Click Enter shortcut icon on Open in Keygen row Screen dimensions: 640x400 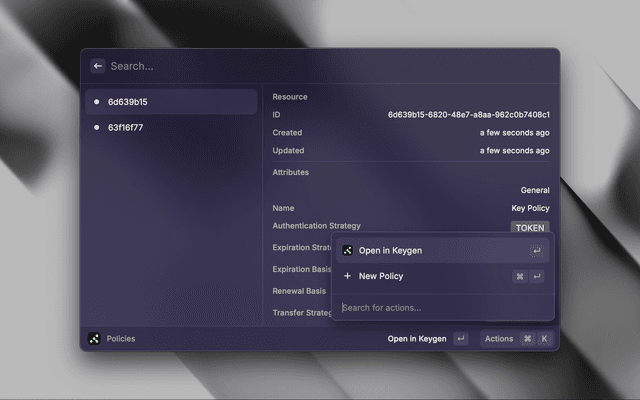pos(537,251)
